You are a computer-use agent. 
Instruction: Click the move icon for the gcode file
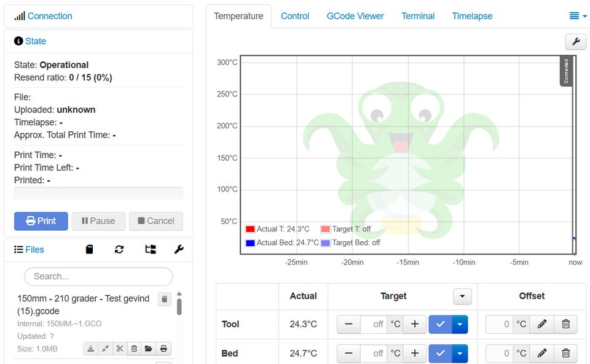[x=105, y=349]
